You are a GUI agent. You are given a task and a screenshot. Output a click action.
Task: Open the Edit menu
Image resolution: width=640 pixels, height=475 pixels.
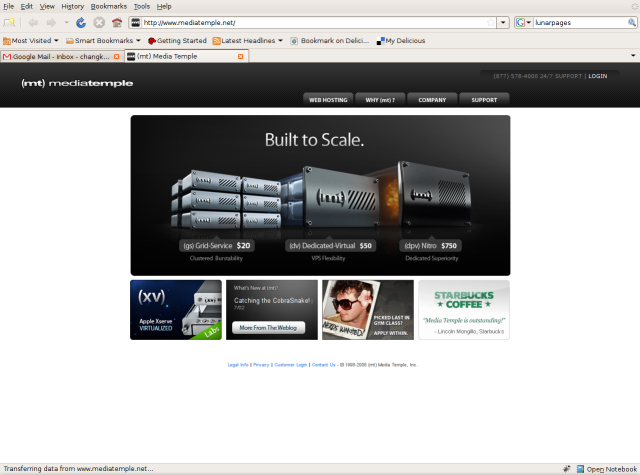pyautogui.click(x=27, y=6)
